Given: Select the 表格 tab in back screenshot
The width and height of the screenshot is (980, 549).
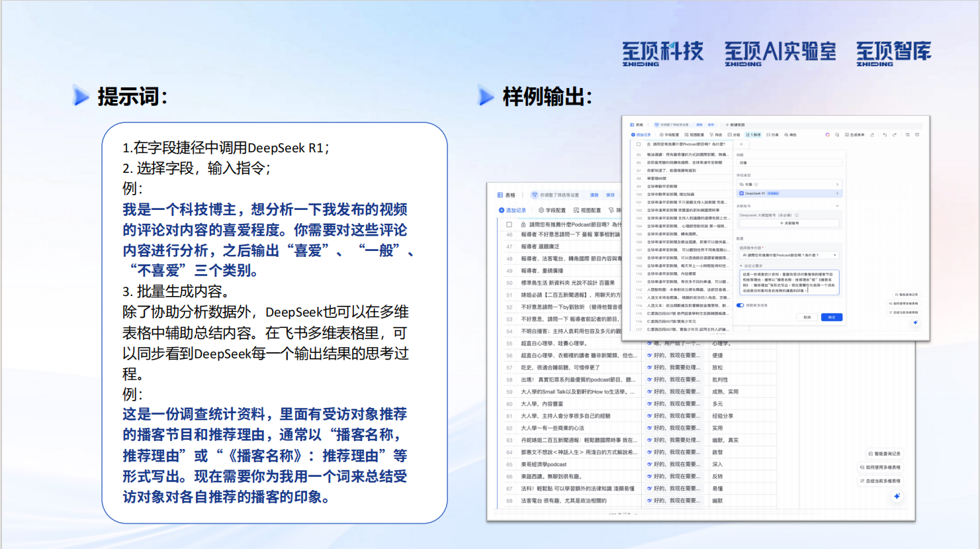Looking at the screenshot, I should 506,195.
